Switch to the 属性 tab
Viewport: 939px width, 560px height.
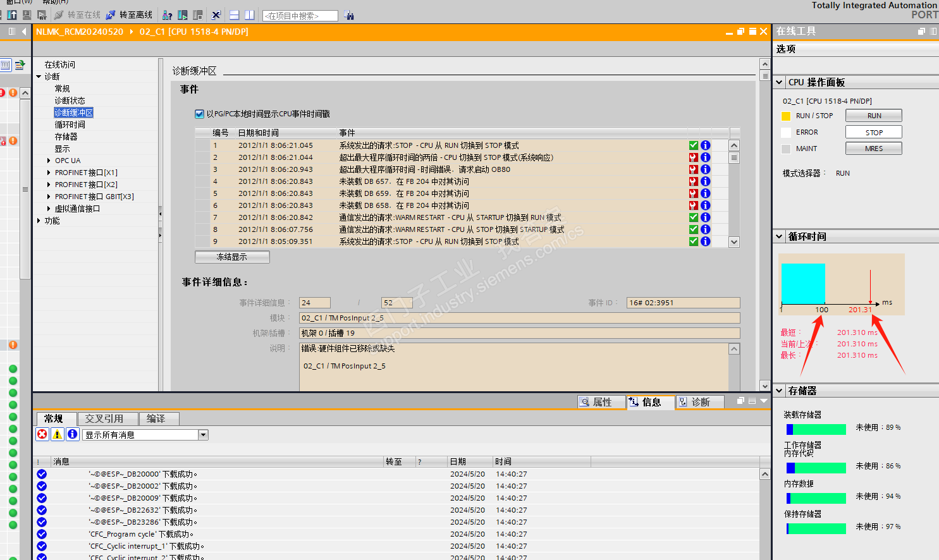[601, 402]
